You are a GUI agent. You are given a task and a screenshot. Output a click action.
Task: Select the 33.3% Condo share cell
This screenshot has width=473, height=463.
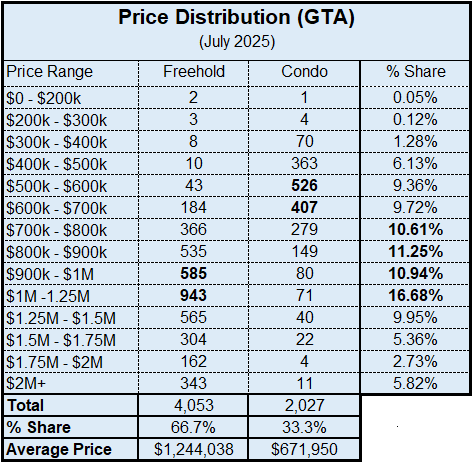pyautogui.click(x=304, y=427)
